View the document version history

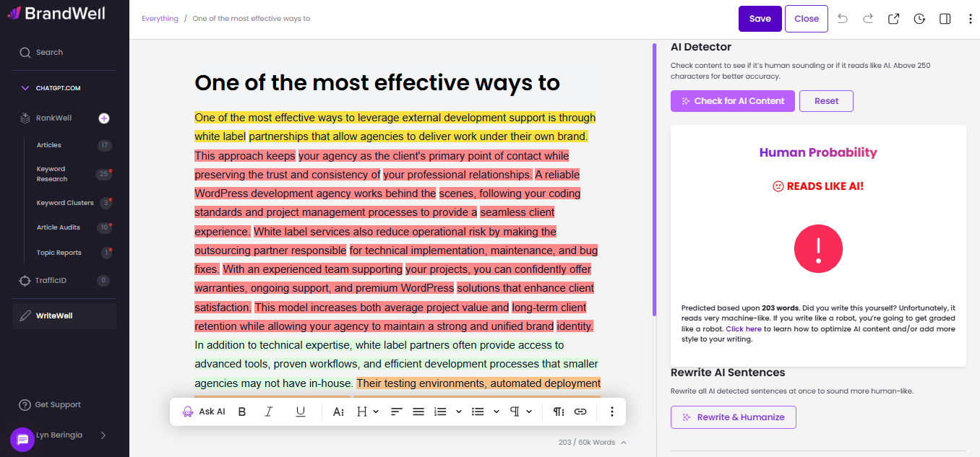[x=919, y=19]
